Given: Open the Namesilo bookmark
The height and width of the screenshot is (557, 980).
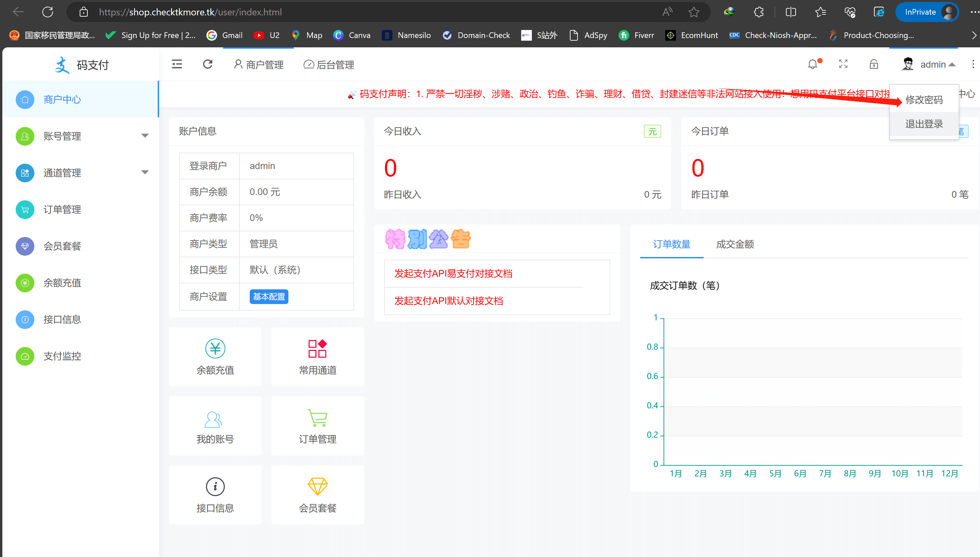Looking at the screenshot, I should pyautogui.click(x=406, y=35).
